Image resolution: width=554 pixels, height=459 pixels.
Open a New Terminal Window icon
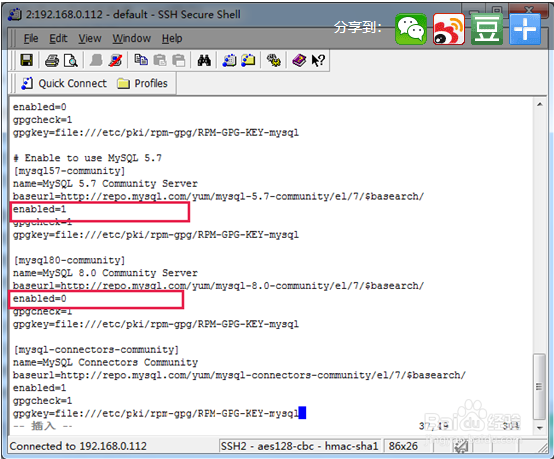[x=229, y=60]
